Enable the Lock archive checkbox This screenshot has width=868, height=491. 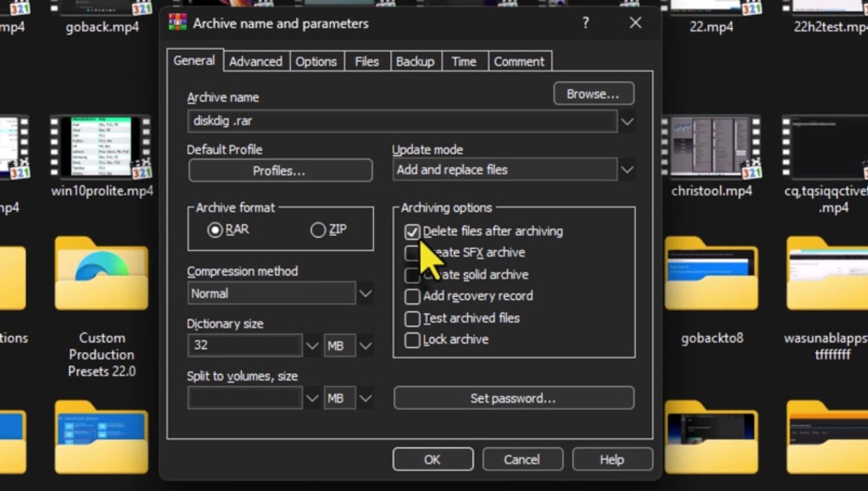click(412, 340)
